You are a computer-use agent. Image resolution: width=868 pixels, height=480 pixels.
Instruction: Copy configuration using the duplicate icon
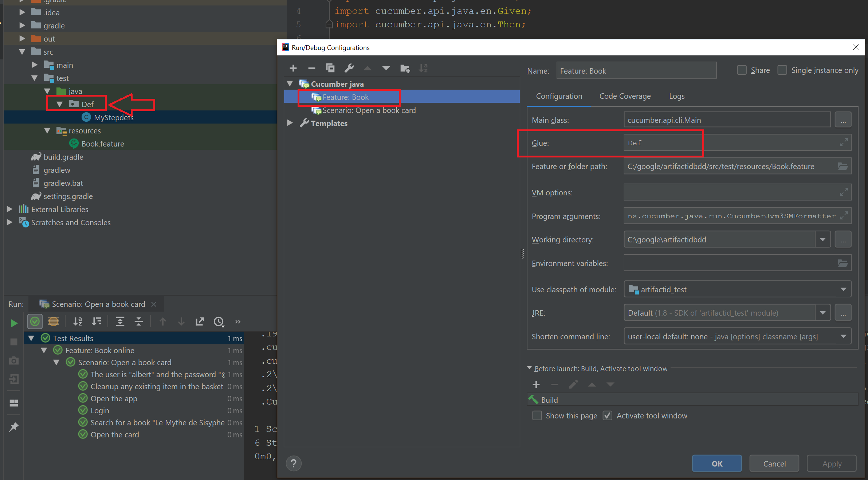(x=330, y=68)
